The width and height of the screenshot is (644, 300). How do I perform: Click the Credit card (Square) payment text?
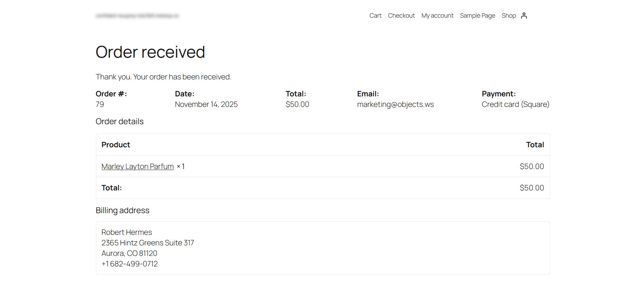[515, 105]
